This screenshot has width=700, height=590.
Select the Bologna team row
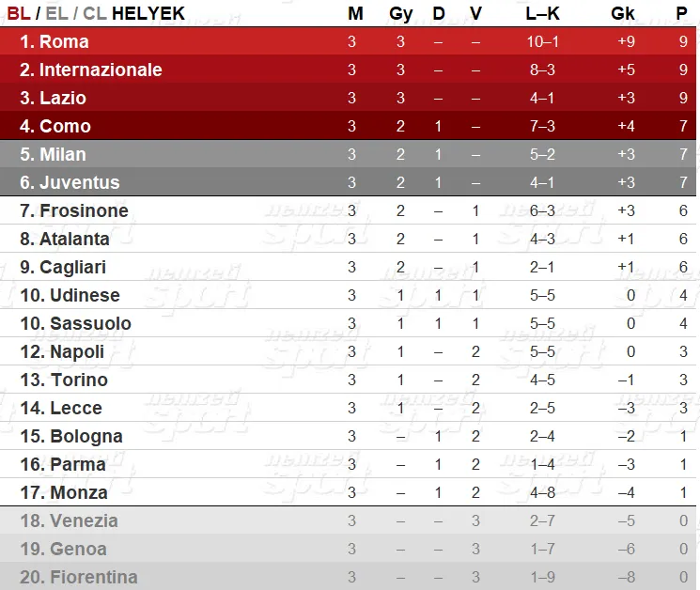(x=349, y=436)
